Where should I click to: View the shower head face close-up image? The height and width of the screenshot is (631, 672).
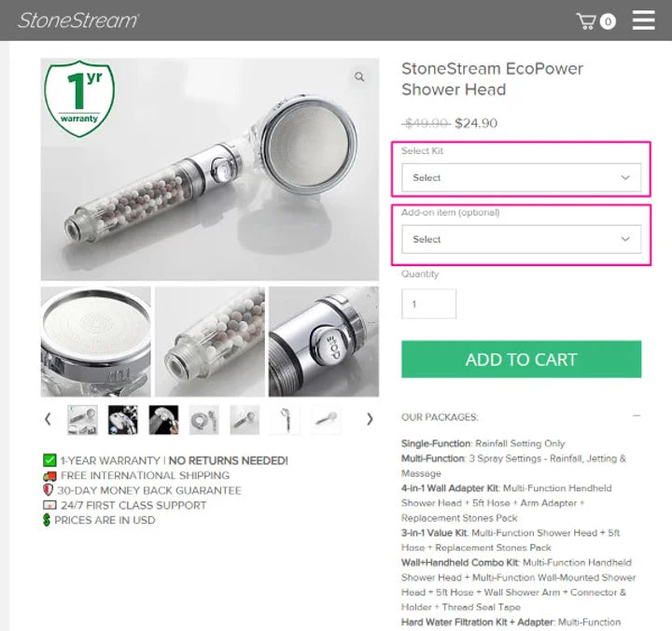96,342
